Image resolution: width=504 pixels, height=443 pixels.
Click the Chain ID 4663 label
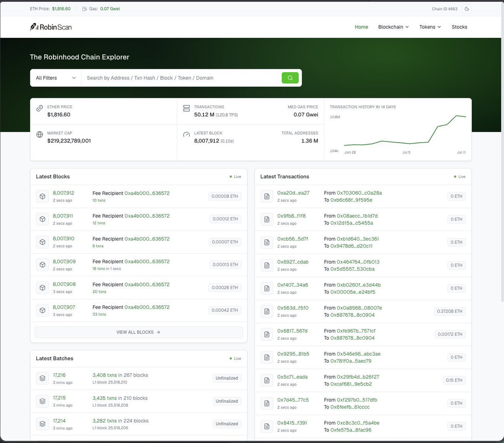click(x=444, y=9)
